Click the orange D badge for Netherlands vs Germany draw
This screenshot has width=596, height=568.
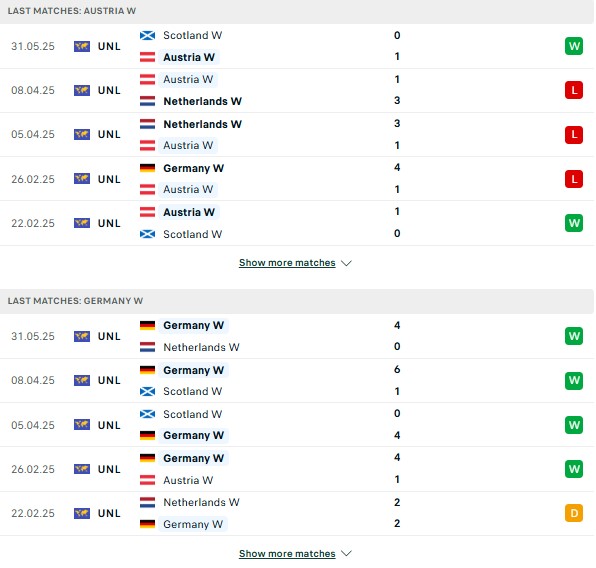pos(574,513)
